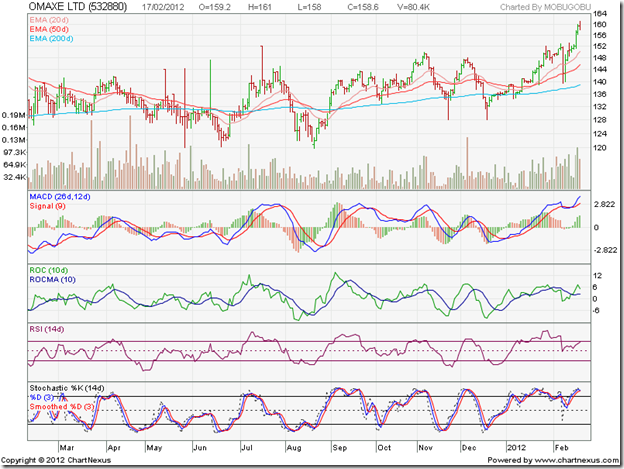Click the 160 price axis value
This screenshot has width=624, height=469.
[x=599, y=24]
